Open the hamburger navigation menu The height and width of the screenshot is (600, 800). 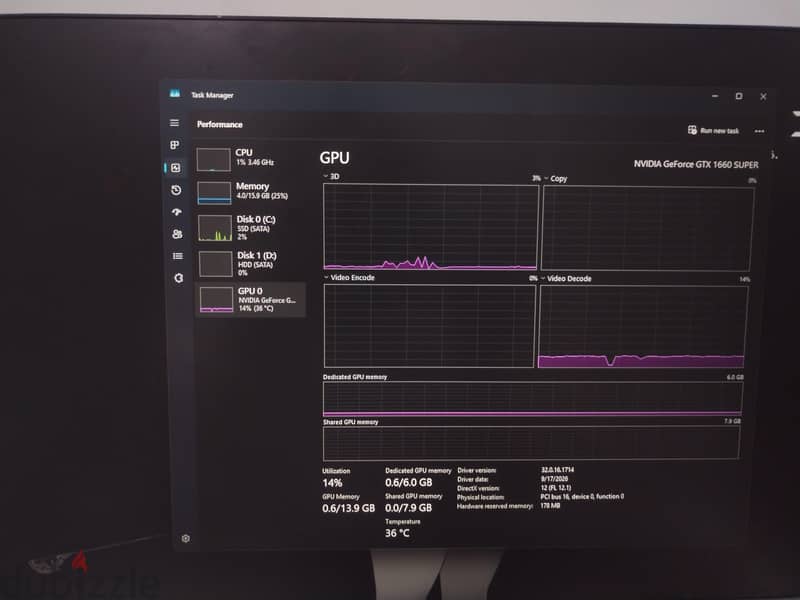pyautogui.click(x=174, y=123)
